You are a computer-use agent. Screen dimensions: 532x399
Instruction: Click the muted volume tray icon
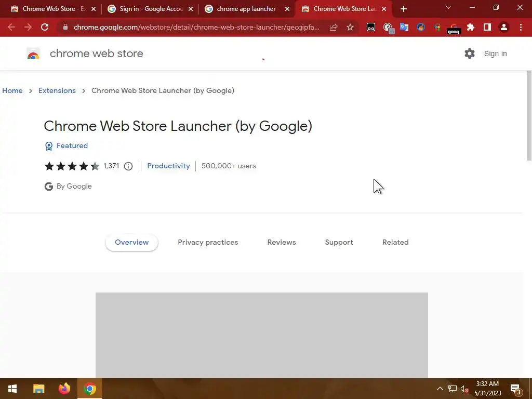point(464,389)
